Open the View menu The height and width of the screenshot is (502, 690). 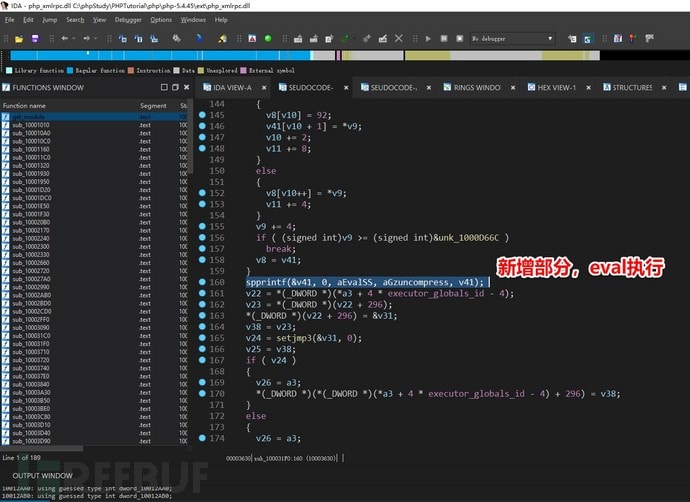click(99, 20)
